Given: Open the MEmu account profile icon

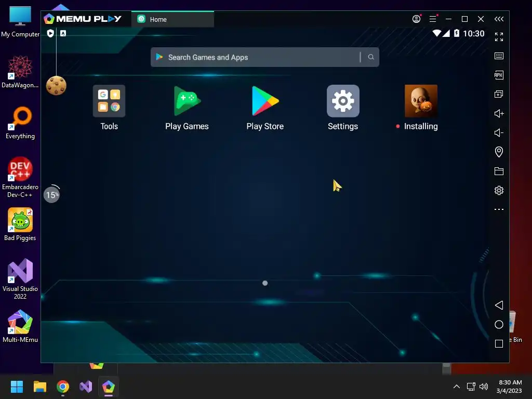Looking at the screenshot, I should point(416,19).
